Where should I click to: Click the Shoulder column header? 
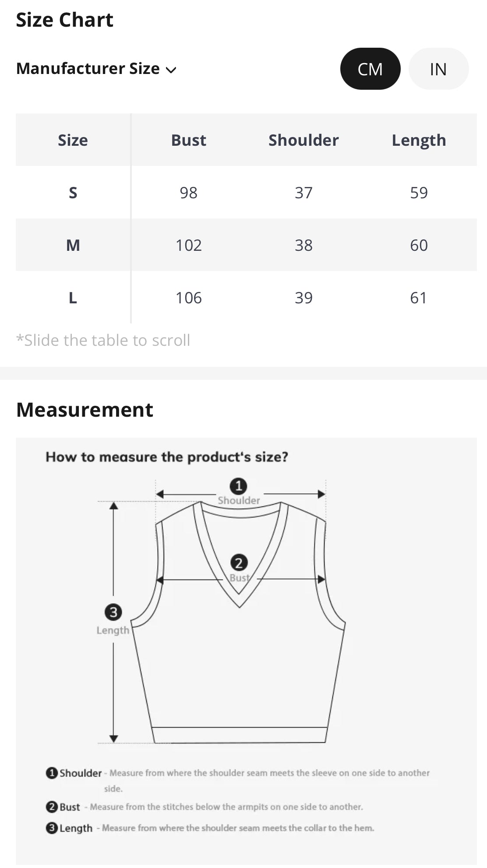(x=303, y=140)
